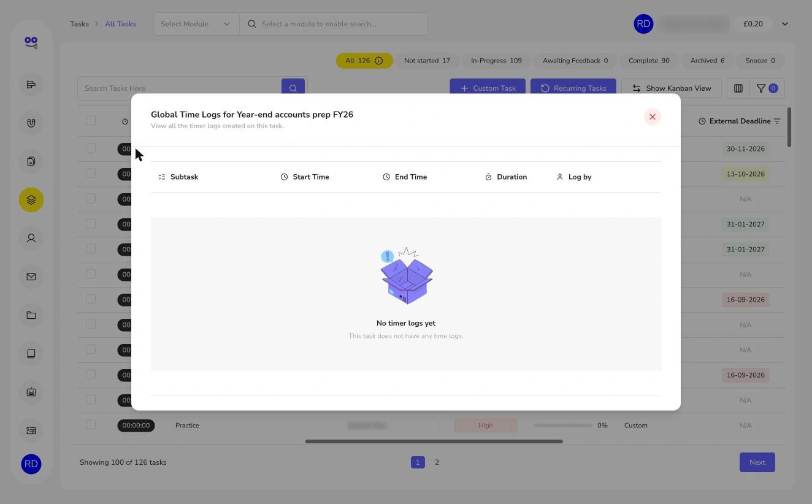Image resolution: width=812 pixels, height=504 pixels.
Task: Tick the checkbox for the Practice row
Action: pos(91,425)
